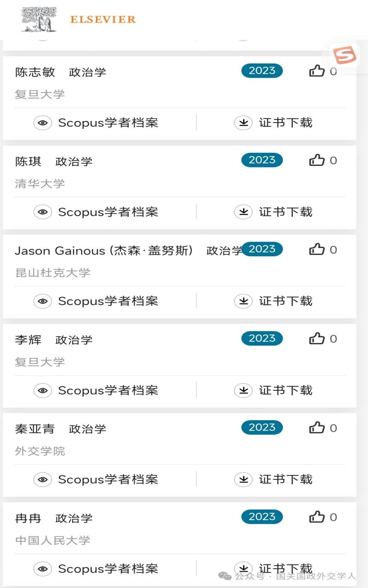Like 陈琪's entry with thumbs-up
The image size is (368, 588).
coord(316,160)
